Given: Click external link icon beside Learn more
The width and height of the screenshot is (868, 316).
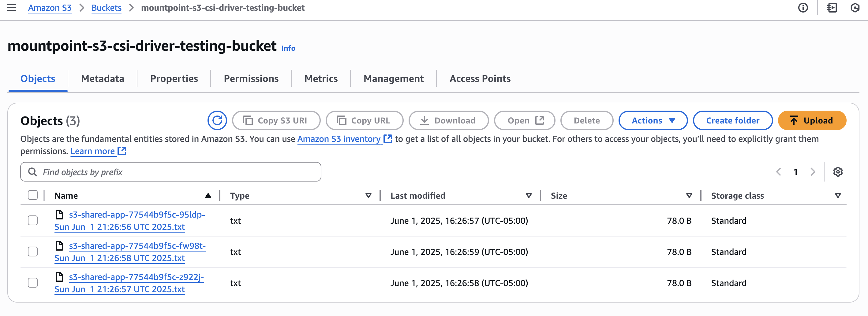Looking at the screenshot, I should pyautogui.click(x=122, y=151).
